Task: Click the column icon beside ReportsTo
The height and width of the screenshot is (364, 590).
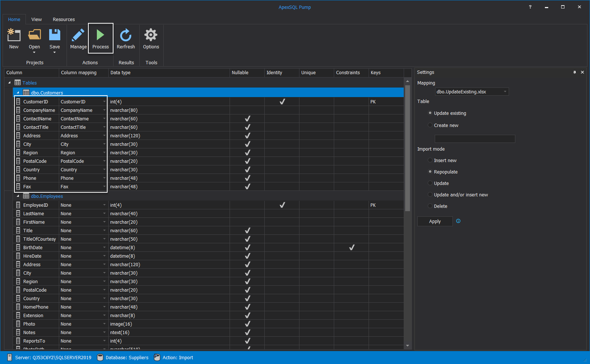Action: click(18, 341)
